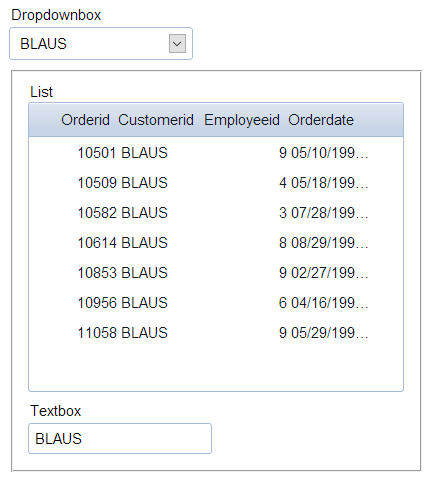Click the Orderdate column header
The image size is (436, 489).
[321, 120]
